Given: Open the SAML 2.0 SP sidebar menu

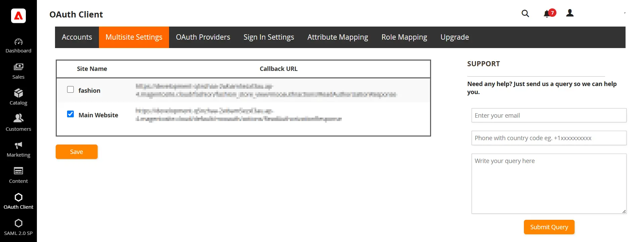Looking at the screenshot, I should (x=18, y=227).
